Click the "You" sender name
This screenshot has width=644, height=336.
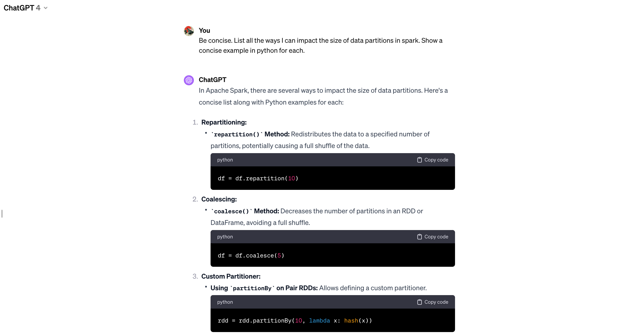click(x=204, y=30)
